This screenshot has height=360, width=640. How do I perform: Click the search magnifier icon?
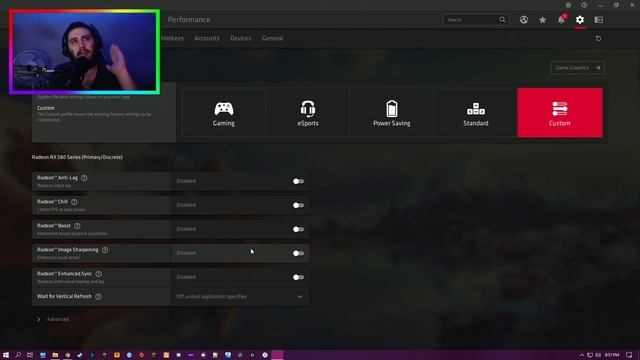[x=502, y=20]
